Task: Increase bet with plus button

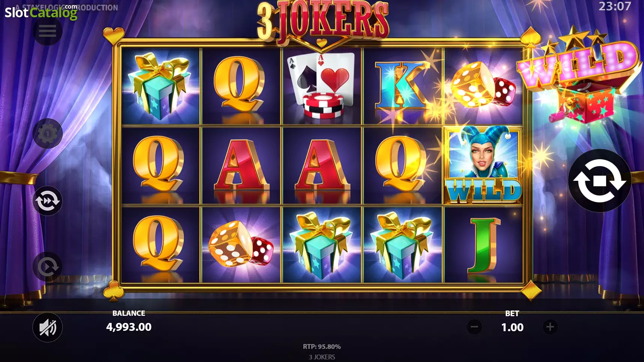Action: pos(550,327)
